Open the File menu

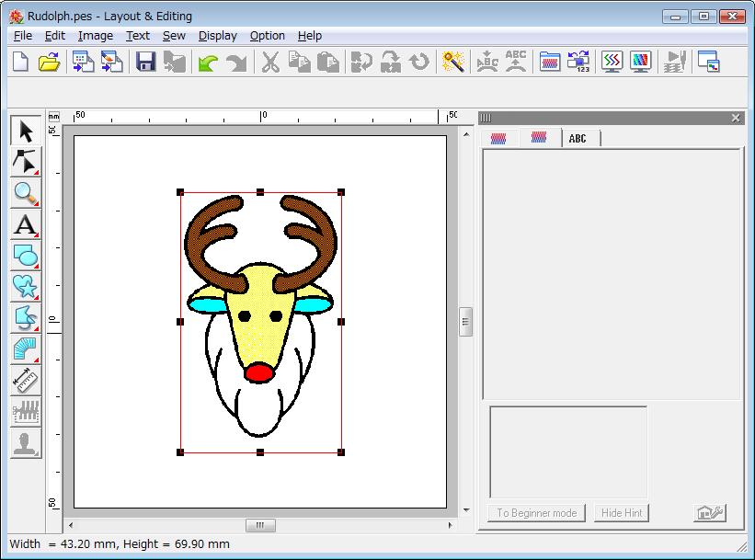[x=23, y=36]
